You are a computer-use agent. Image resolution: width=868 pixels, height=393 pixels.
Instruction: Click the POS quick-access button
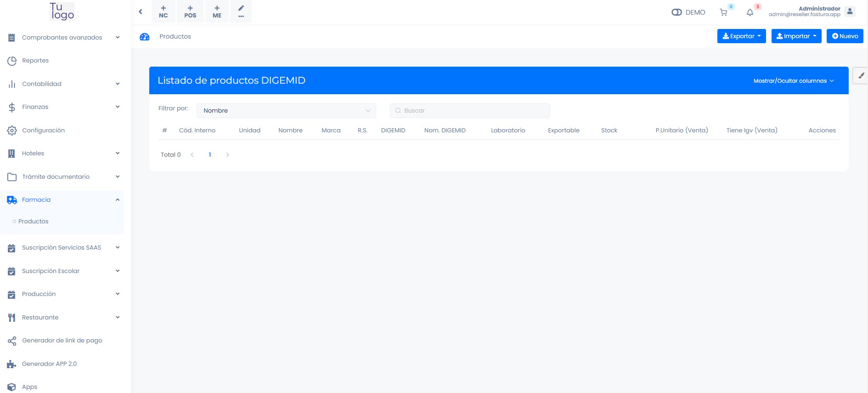[190, 12]
